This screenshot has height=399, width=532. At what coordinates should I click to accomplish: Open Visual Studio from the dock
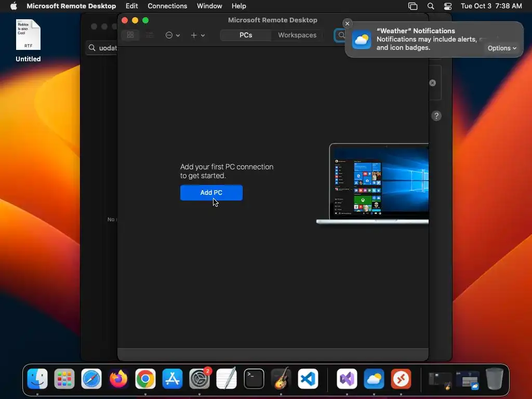point(347,379)
